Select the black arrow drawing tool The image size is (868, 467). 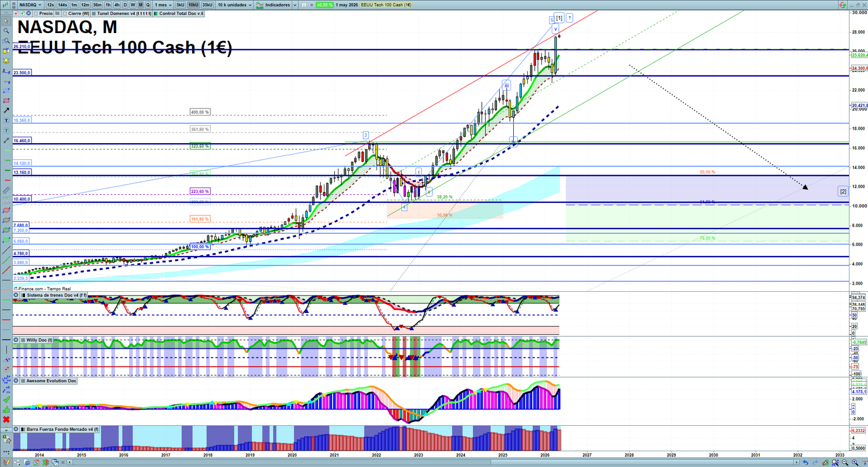coord(7,110)
